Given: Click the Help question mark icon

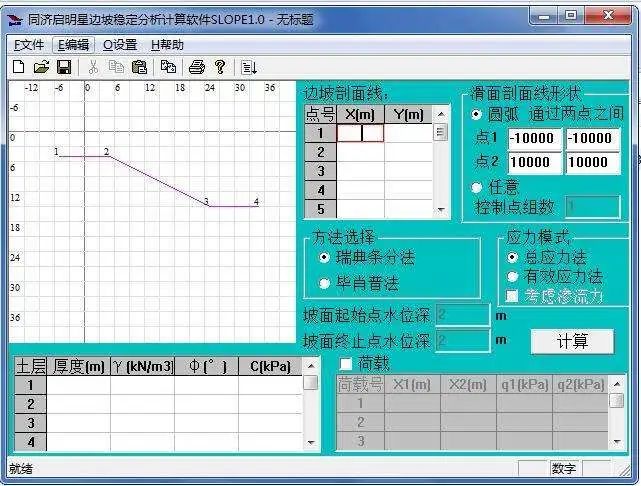Looking at the screenshot, I should pos(219,67).
